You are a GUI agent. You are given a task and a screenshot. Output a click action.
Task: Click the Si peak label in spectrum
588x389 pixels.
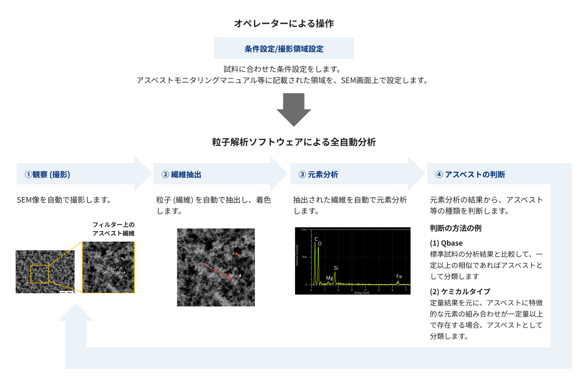coord(336,267)
